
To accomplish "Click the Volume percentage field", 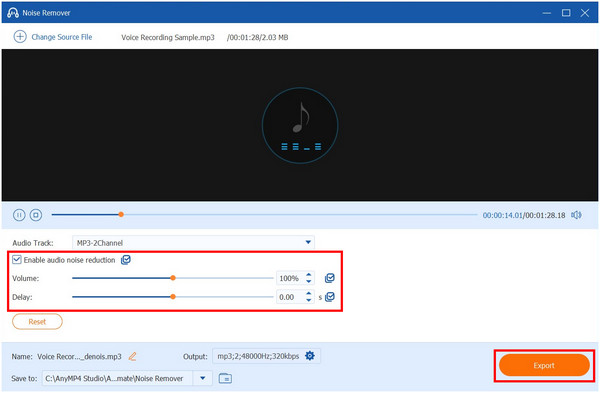I will pos(290,278).
